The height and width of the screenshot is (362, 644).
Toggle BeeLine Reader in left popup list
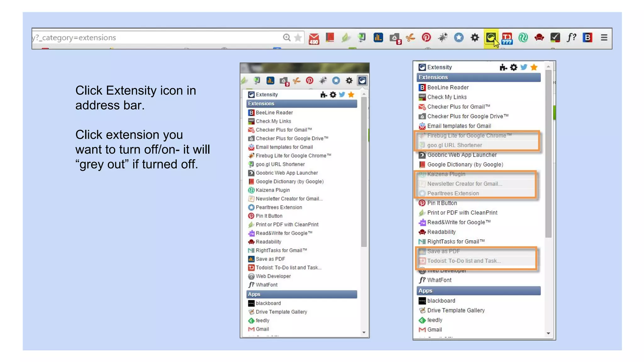click(x=302, y=112)
